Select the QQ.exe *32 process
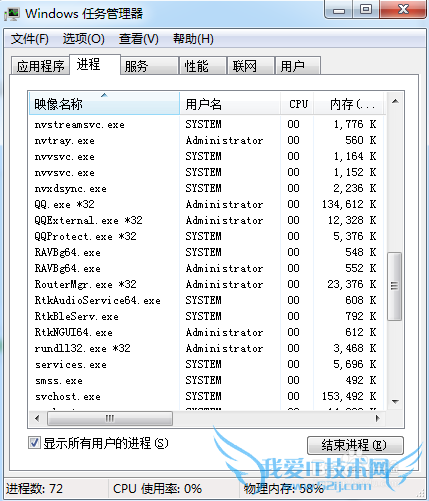Screen dimensions: 429x501 tap(207, 204)
